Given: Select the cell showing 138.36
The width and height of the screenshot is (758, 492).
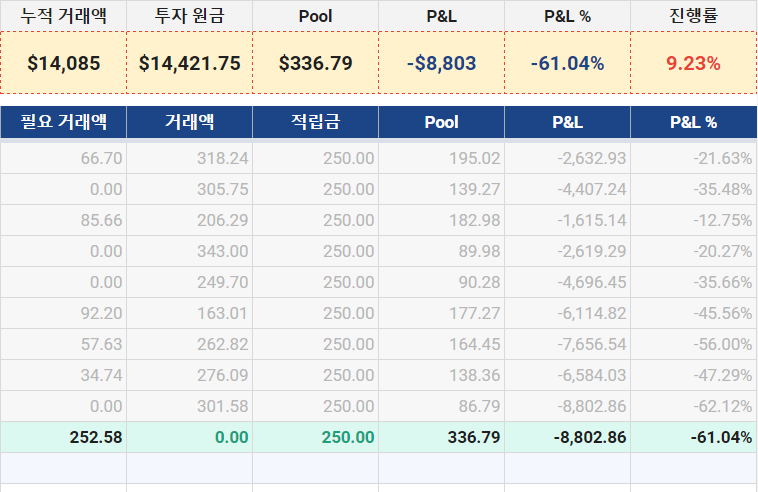Looking at the screenshot, I should tap(441, 375).
